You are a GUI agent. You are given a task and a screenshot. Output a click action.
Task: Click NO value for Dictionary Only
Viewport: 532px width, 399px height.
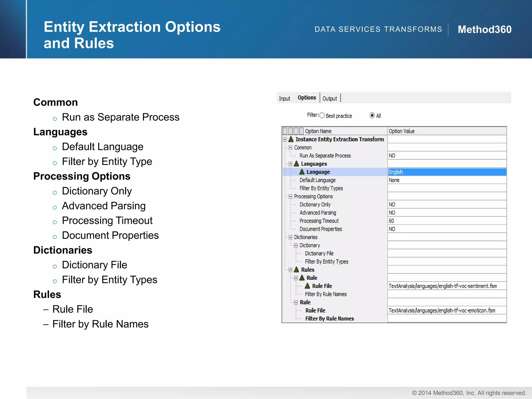pos(447,205)
